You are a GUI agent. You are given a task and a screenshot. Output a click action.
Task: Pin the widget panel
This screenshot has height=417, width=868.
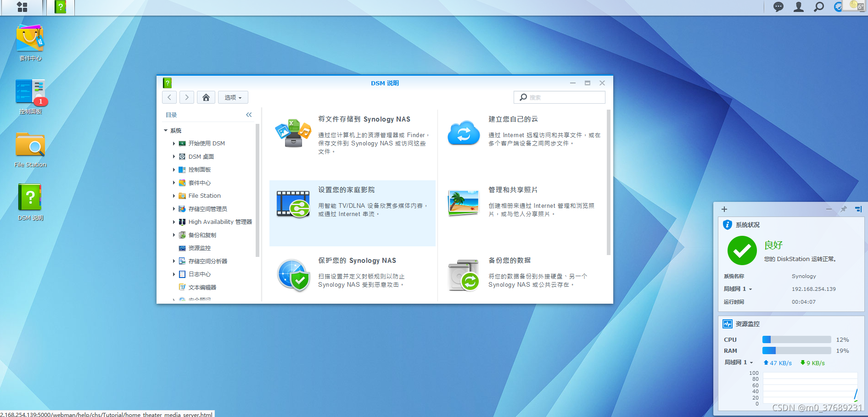click(844, 209)
